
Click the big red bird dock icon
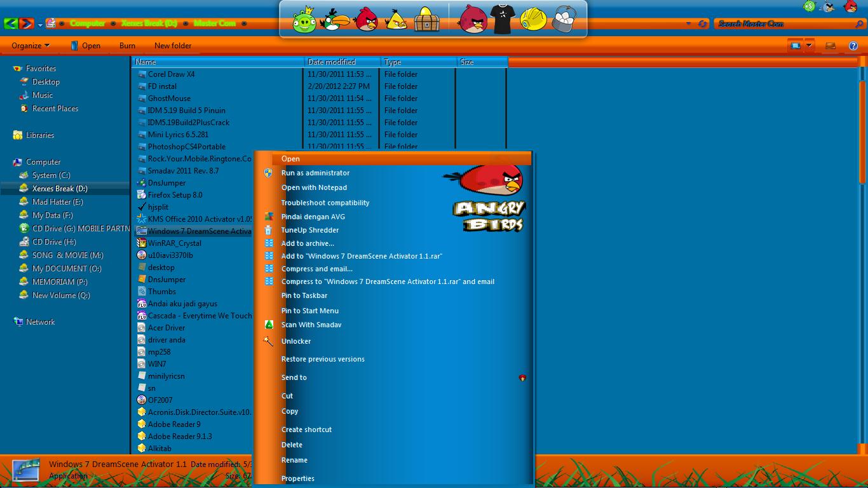pos(473,19)
